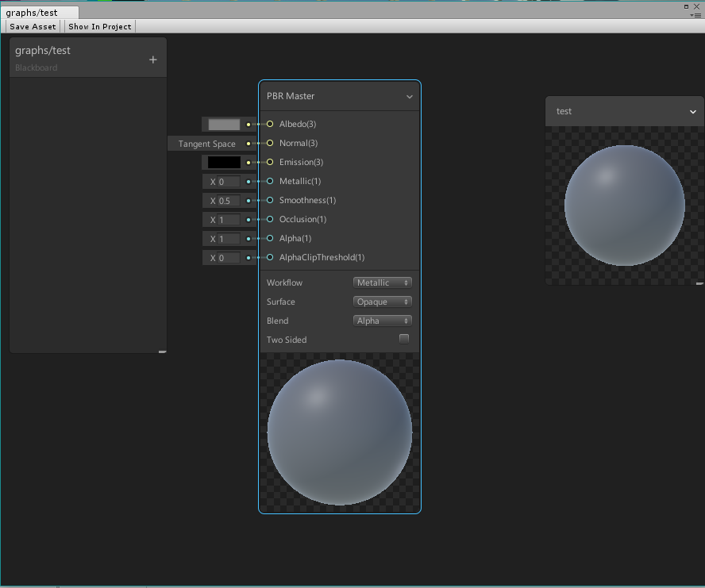The height and width of the screenshot is (588, 705).
Task: Grab the Blackboard panel resize handle
Action: coord(162,352)
